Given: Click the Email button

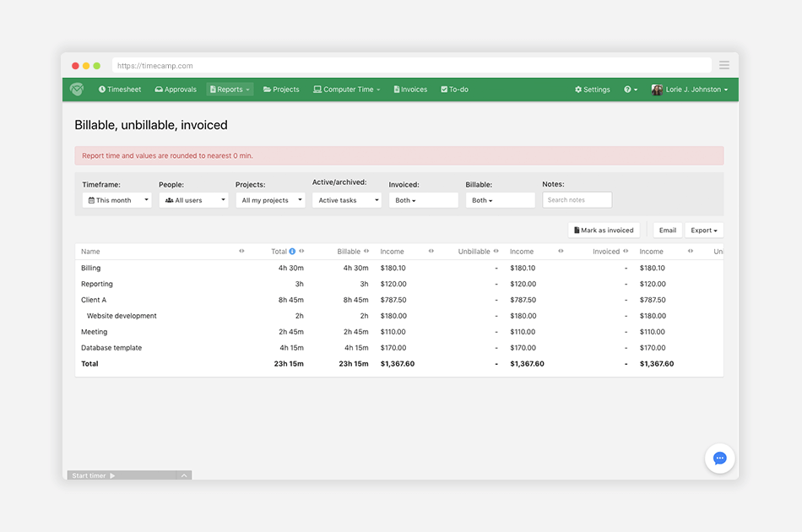Looking at the screenshot, I should tap(668, 231).
